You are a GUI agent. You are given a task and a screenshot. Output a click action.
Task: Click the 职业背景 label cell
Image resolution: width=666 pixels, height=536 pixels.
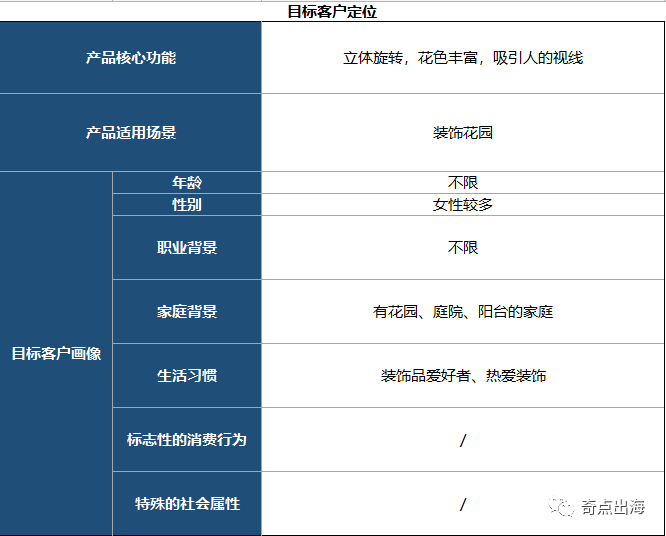click(x=187, y=248)
